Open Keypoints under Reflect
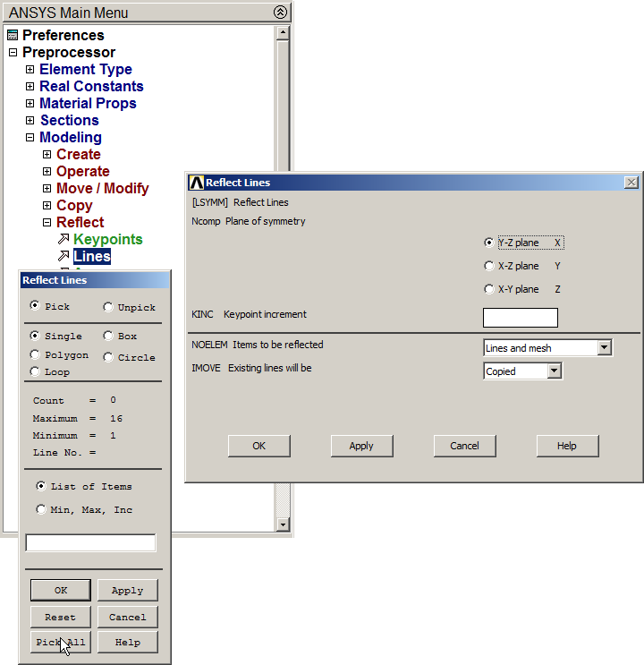This screenshot has width=644, height=665. [x=107, y=240]
